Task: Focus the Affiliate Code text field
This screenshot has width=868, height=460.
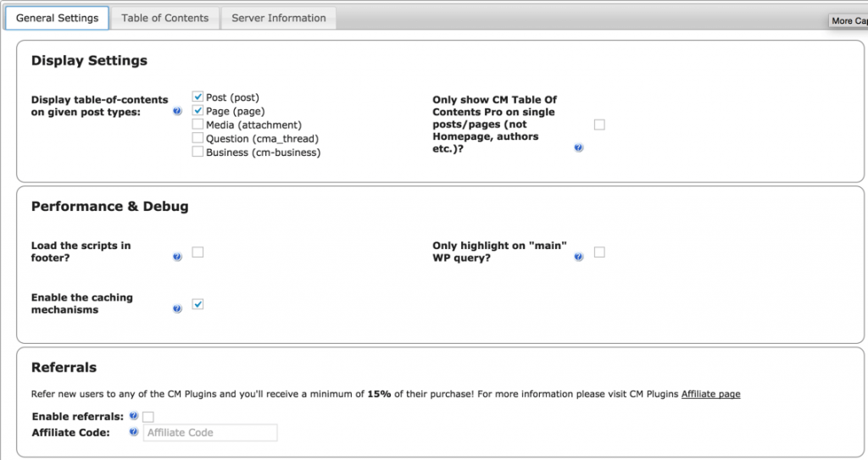Action: pyautogui.click(x=210, y=433)
